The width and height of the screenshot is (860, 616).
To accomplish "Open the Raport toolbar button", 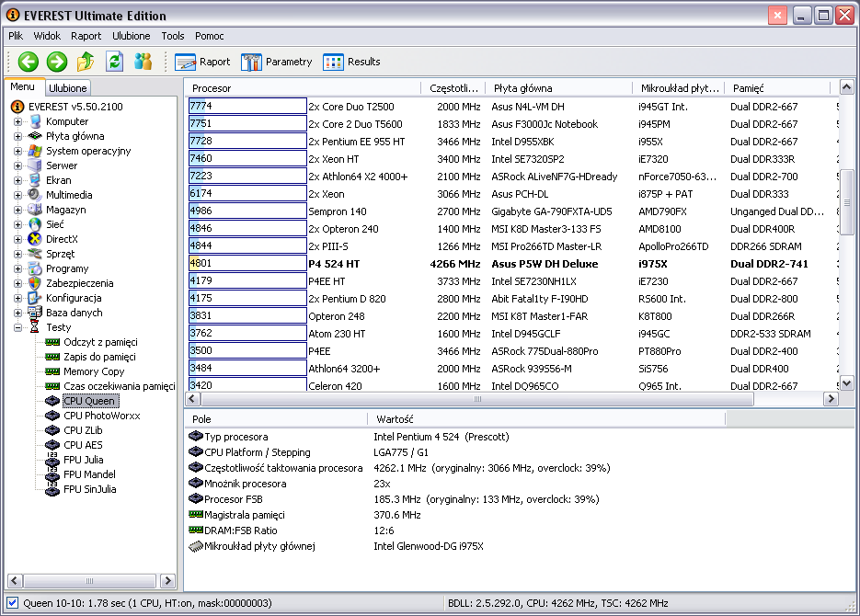I will 202,62.
